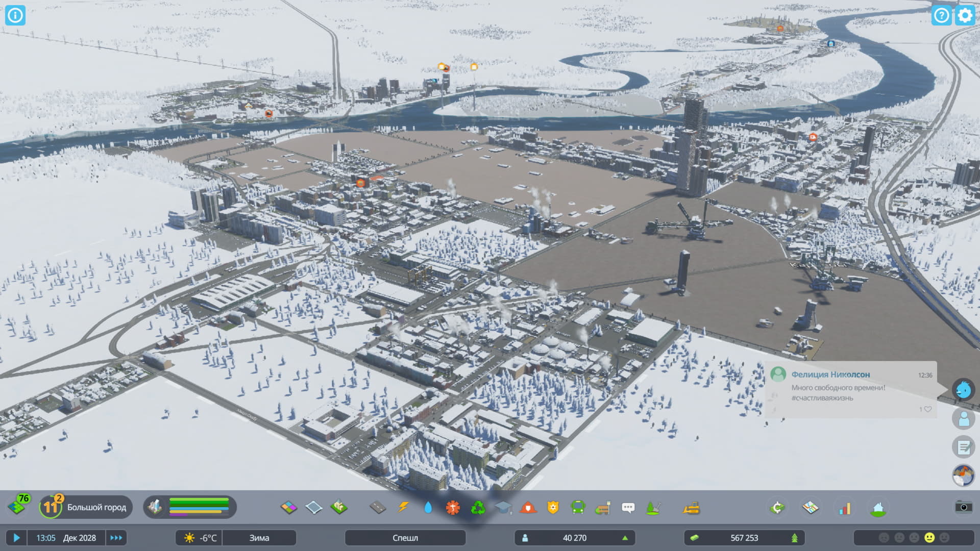The height and width of the screenshot is (551, 980).
Task: Open the citizen happiness faces indicator
Action: click(x=914, y=538)
